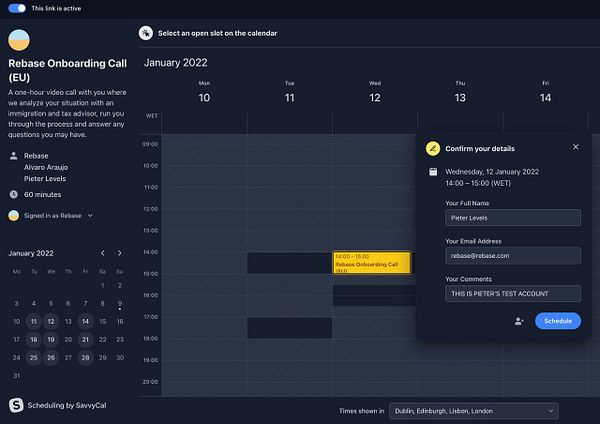This screenshot has height=424, width=600.
Task: Select January 25 in the mini calendar
Action: point(34,357)
